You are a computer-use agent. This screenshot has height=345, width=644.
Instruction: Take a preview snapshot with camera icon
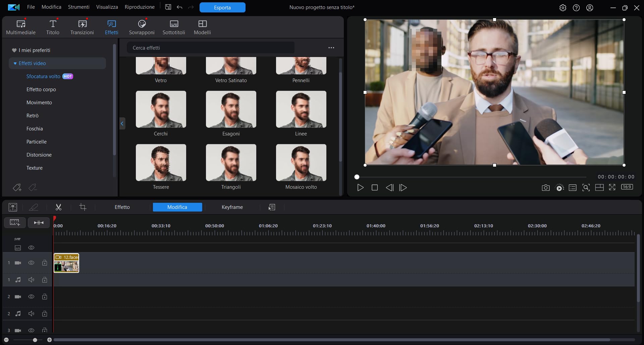coord(545,188)
